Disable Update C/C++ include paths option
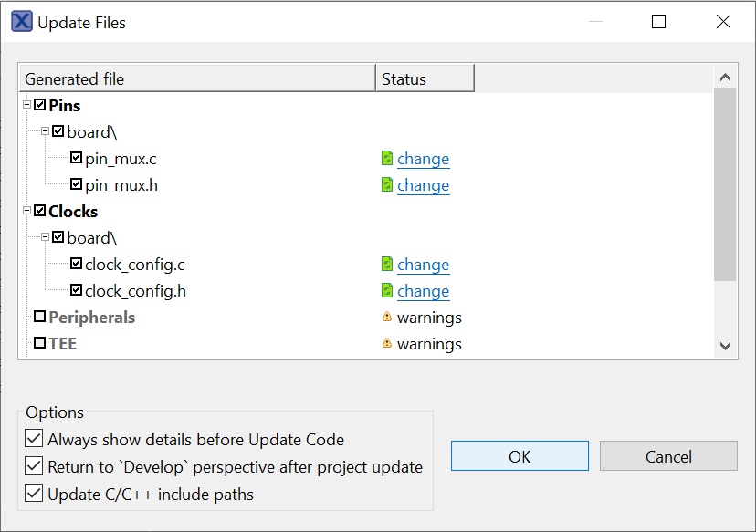 pyautogui.click(x=34, y=495)
